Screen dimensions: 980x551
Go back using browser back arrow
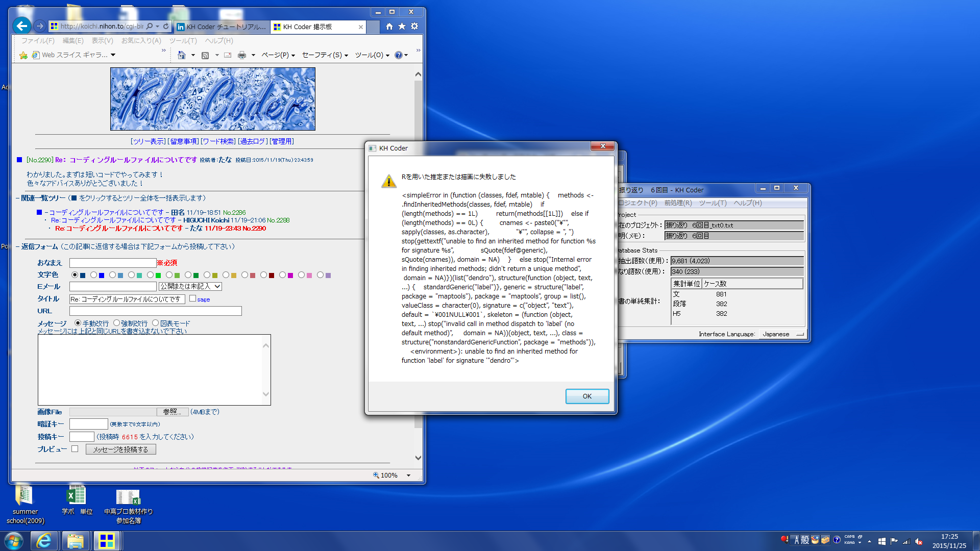point(22,26)
